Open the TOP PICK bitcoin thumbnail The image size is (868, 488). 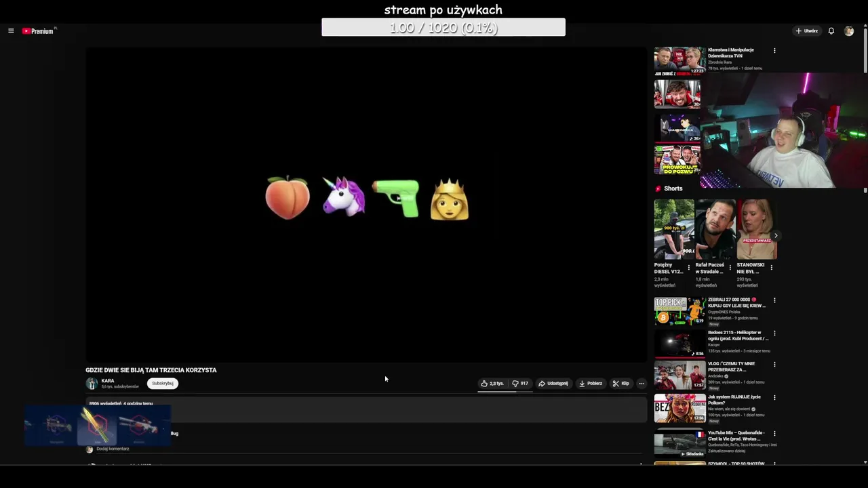point(679,311)
